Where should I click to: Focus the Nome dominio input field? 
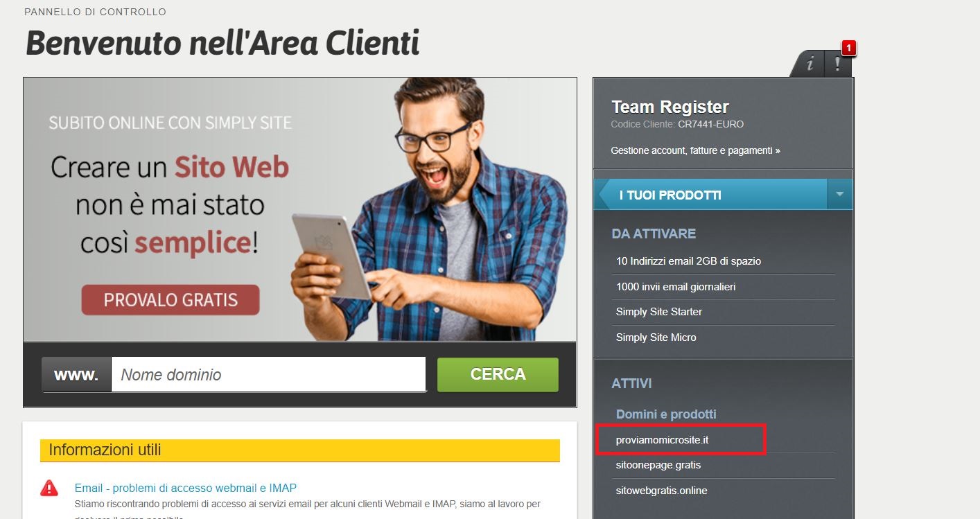pos(268,375)
